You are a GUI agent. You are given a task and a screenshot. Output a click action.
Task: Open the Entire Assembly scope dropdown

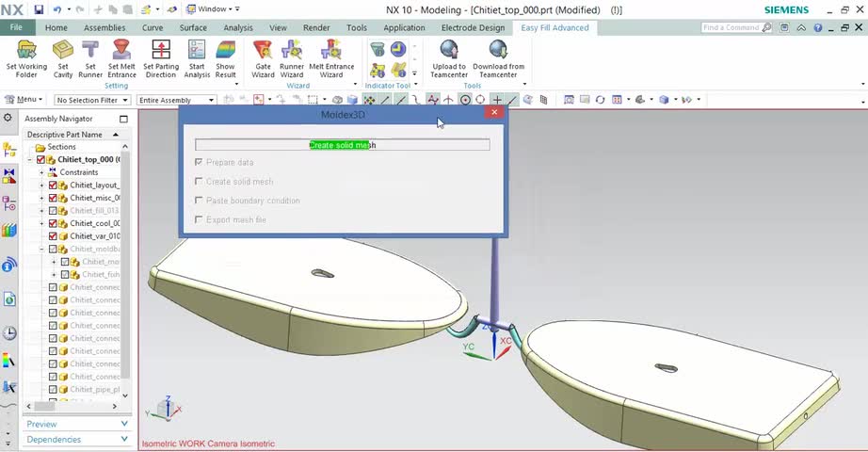tap(176, 100)
